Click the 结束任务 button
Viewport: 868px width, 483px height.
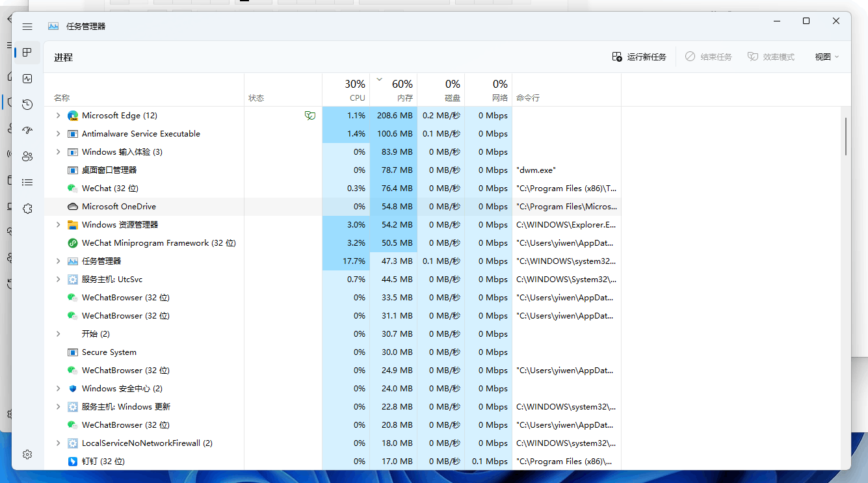[x=708, y=57]
